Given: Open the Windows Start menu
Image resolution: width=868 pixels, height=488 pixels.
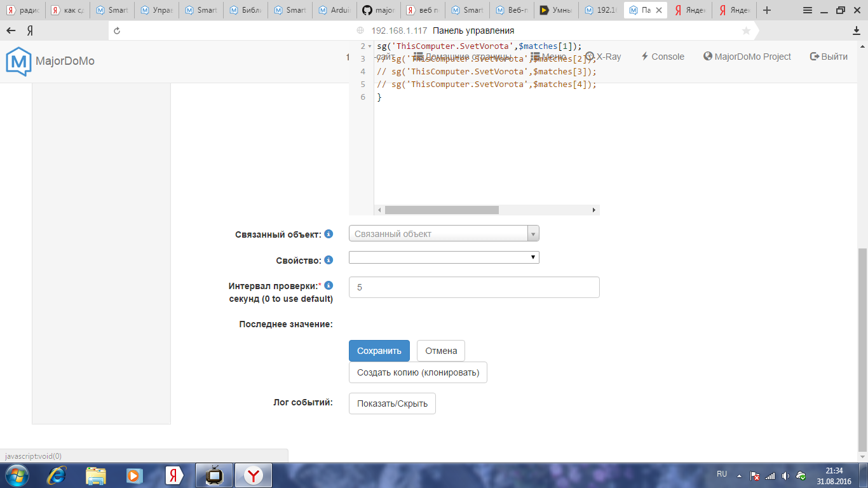Looking at the screenshot, I should tap(17, 475).
